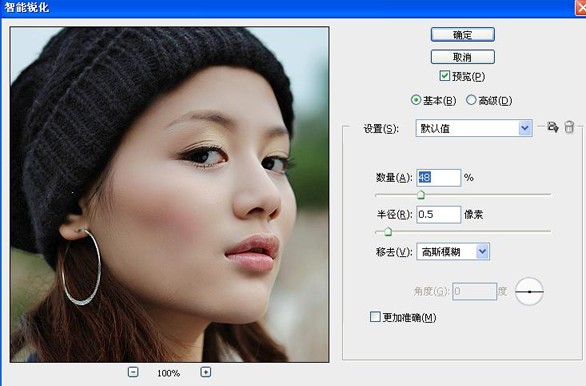586x386 pixels.
Task: Click the 数量 amount slider handle
Action: click(421, 195)
